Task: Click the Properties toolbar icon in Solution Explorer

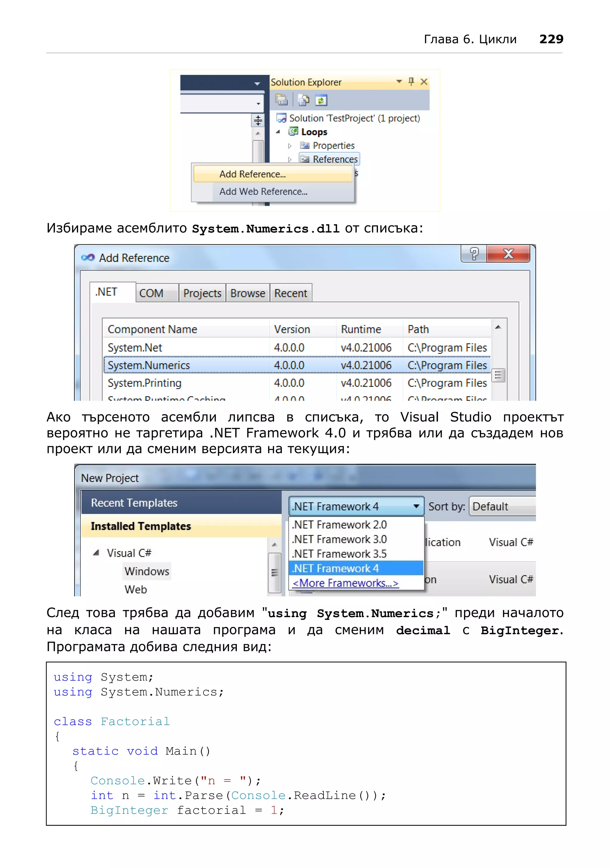Action: tap(281, 100)
